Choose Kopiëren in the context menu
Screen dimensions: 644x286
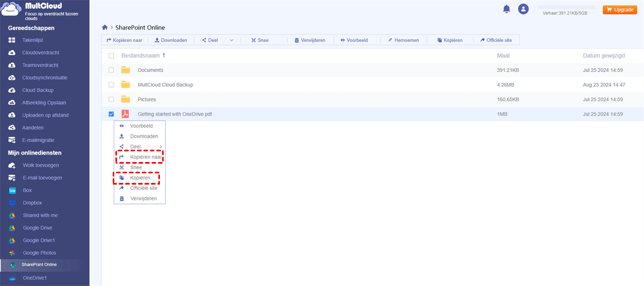click(x=140, y=178)
